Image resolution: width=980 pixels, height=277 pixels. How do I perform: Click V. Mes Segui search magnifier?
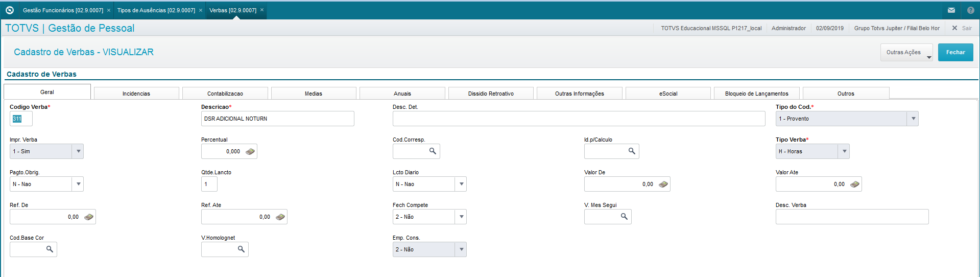point(624,216)
